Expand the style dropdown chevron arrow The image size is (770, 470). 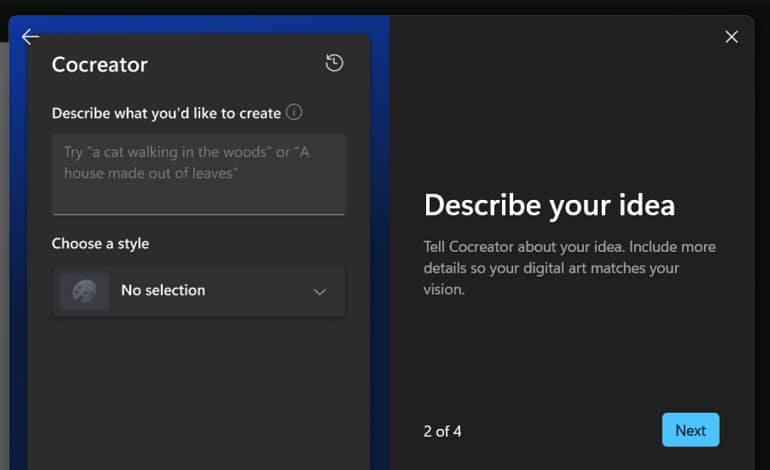(x=320, y=292)
